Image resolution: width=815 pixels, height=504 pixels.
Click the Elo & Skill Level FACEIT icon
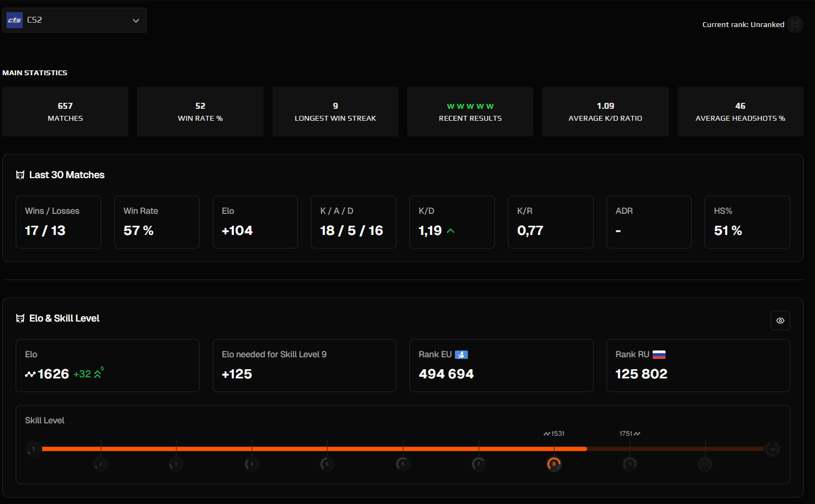pyautogui.click(x=20, y=318)
